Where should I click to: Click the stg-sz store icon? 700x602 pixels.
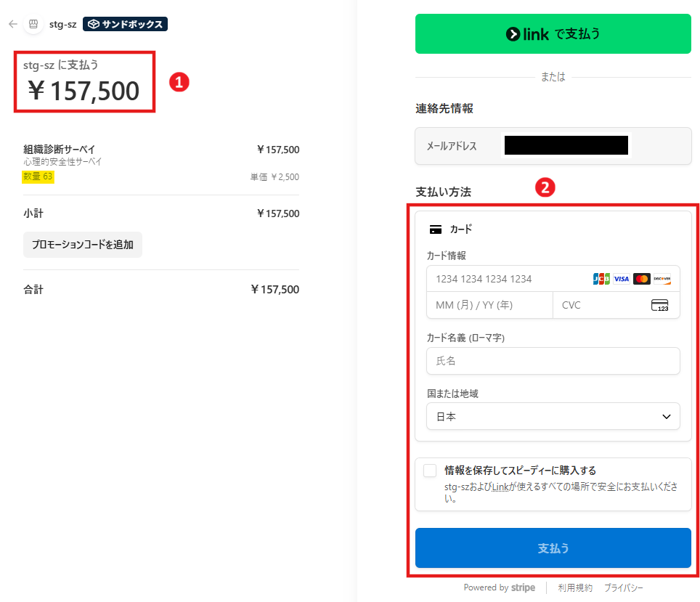[x=33, y=24]
